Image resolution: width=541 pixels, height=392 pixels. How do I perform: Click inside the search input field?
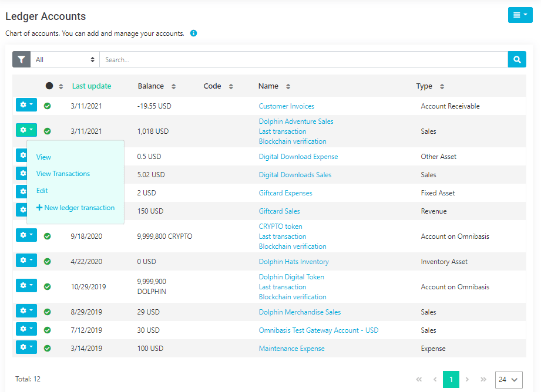coord(294,59)
